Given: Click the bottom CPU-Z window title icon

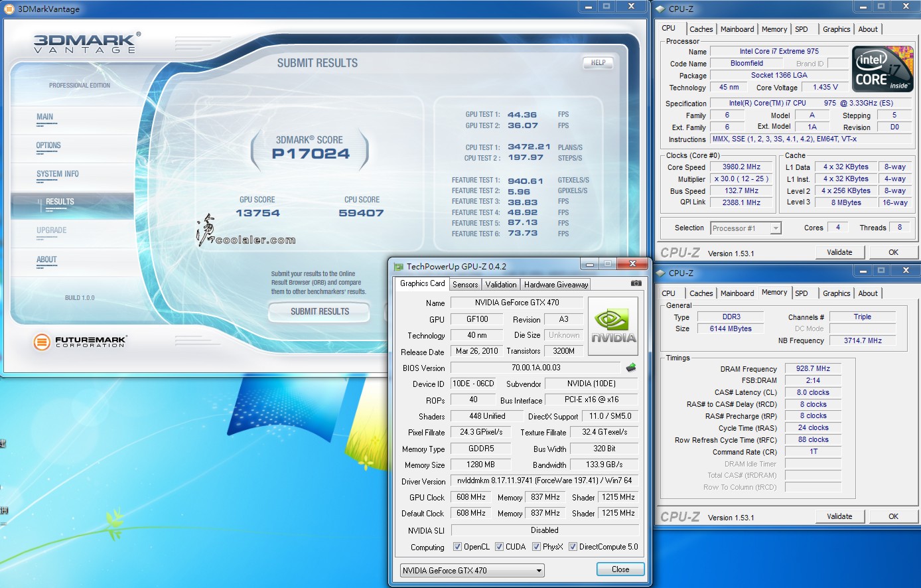Looking at the screenshot, I should tap(661, 273).
